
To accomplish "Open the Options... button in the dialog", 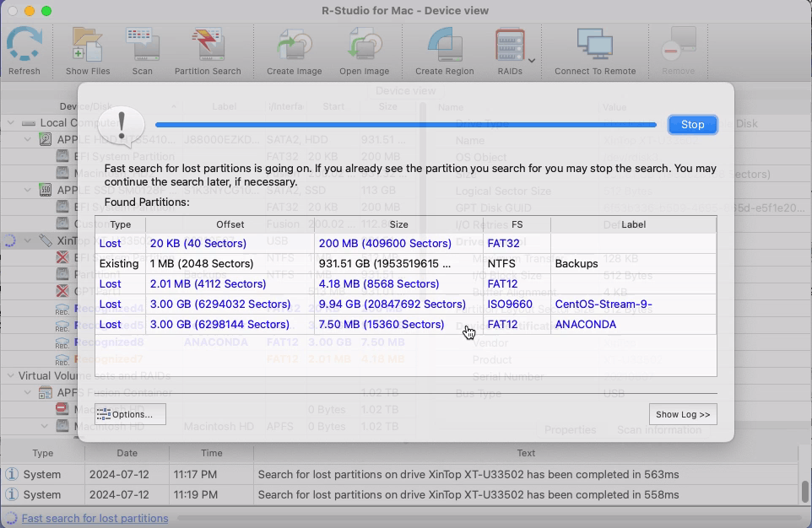I will [x=131, y=414].
